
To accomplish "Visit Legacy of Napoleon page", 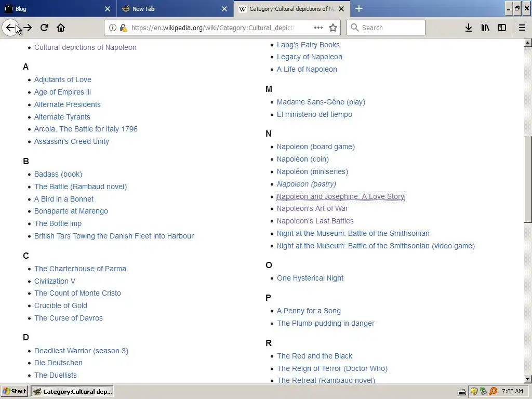I will (310, 57).
